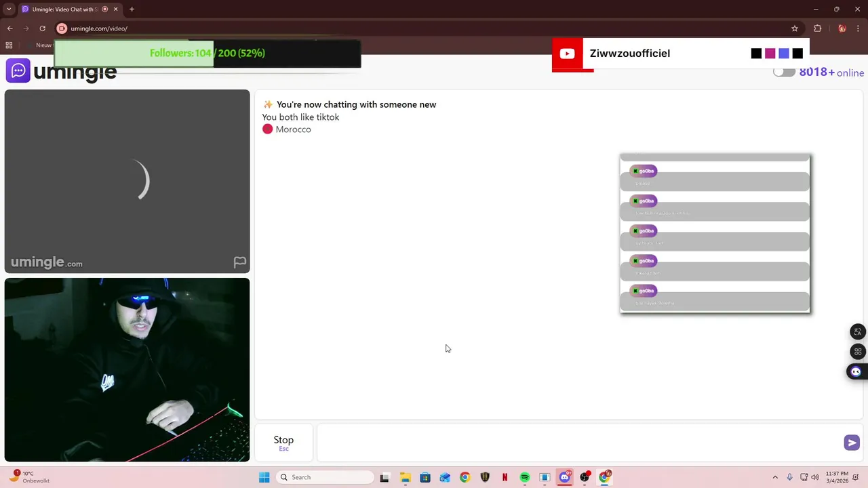This screenshot has height=488, width=868.
Task: Click the camera permission icon in address bar
Action: click(62, 28)
